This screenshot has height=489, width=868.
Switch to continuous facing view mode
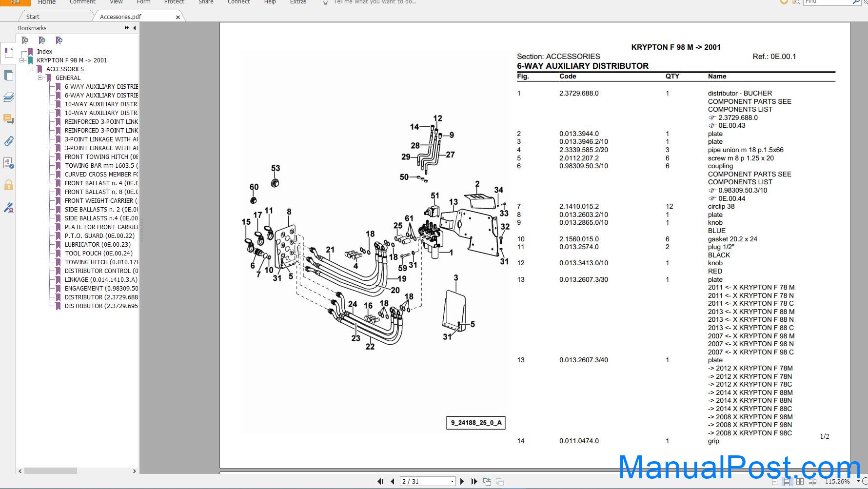[x=812, y=482]
